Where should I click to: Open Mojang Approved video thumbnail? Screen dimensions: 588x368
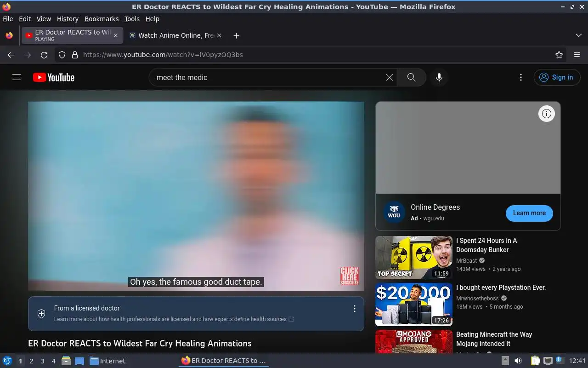coord(414,341)
